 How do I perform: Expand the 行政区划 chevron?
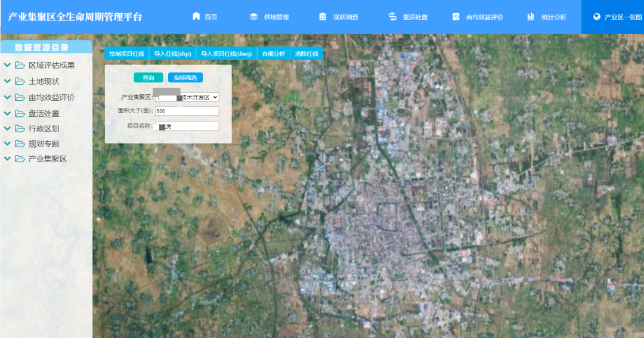click(x=7, y=128)
